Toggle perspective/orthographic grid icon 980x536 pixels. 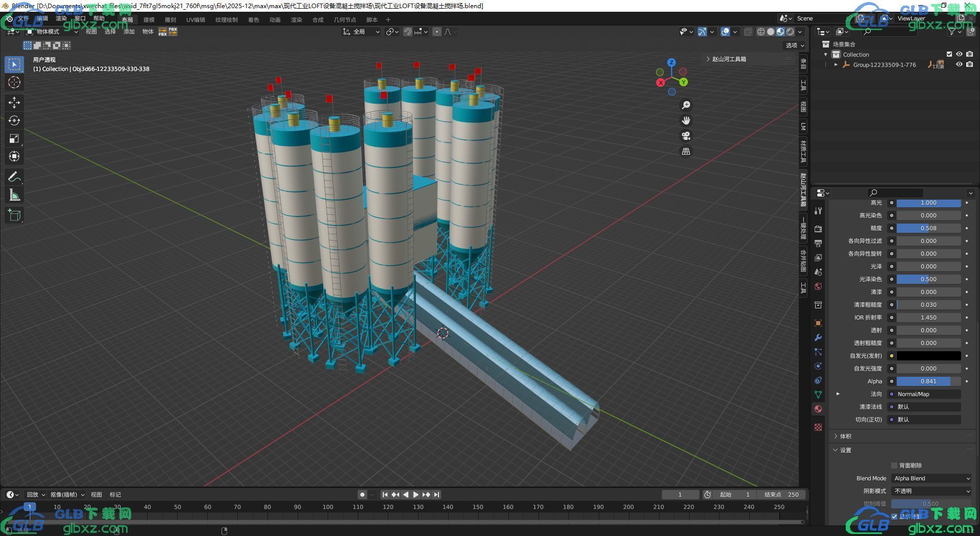[x=686, y=152]
